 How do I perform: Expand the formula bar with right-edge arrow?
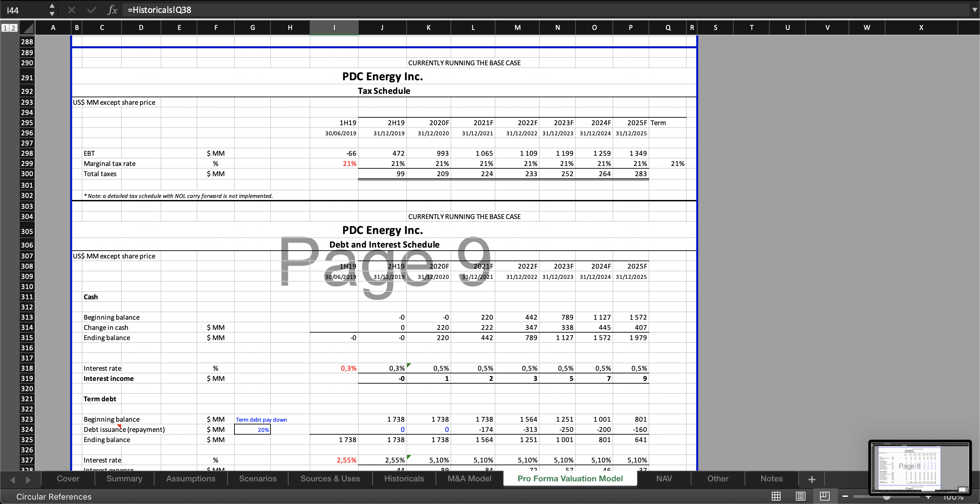pyautogui.click(x=974, y=10)
